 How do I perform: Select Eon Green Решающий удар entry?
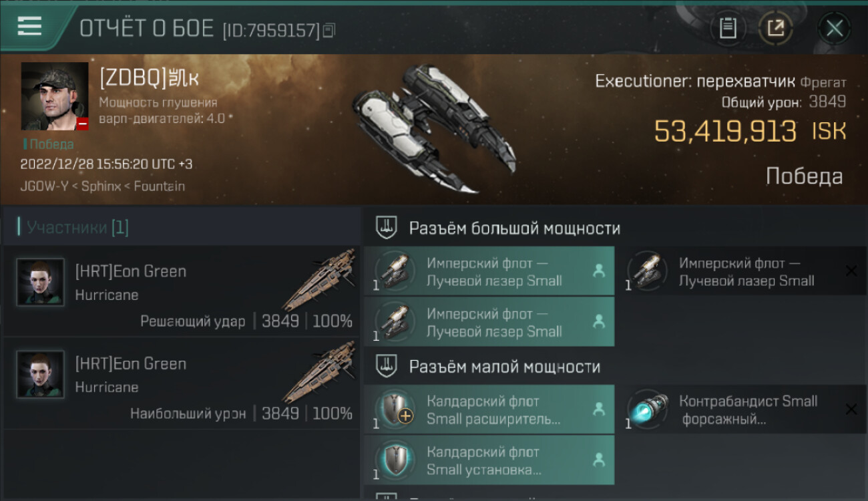pos(181,291)
